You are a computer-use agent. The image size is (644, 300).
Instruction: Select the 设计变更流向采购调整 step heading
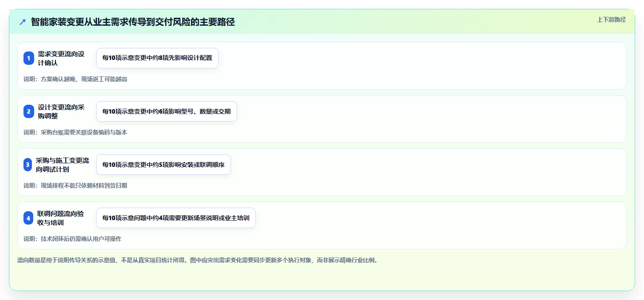click(x=61, y=111)
